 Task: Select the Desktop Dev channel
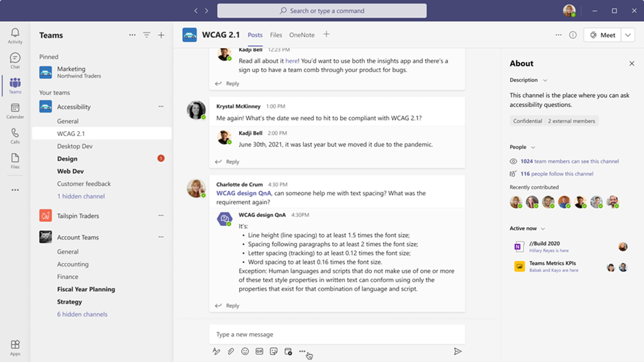[75, 146]
